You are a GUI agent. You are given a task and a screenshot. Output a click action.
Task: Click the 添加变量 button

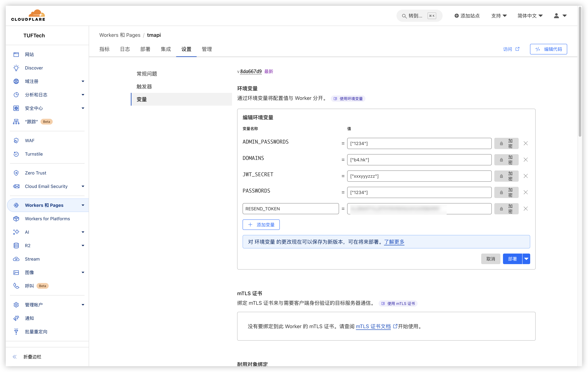pos(261,225)
